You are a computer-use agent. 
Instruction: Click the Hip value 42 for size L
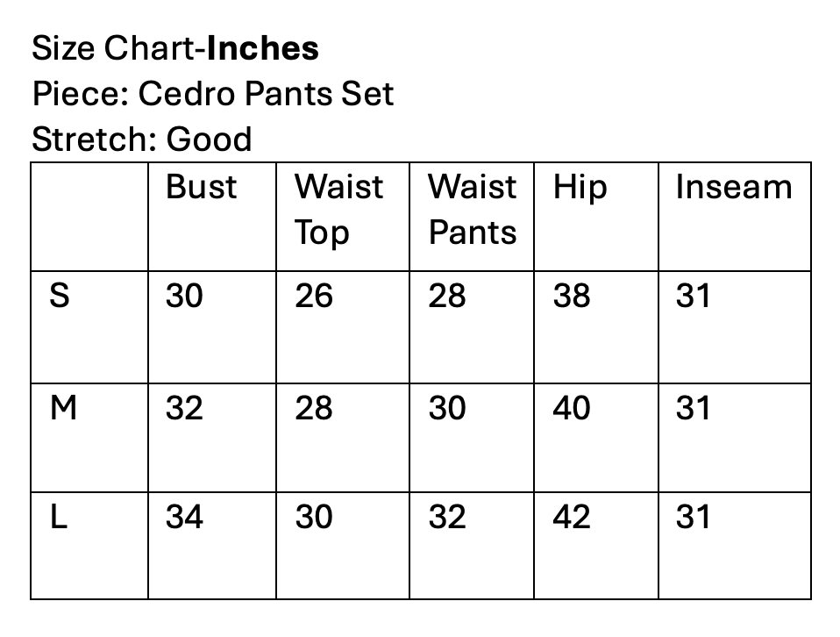click(572, 517)
